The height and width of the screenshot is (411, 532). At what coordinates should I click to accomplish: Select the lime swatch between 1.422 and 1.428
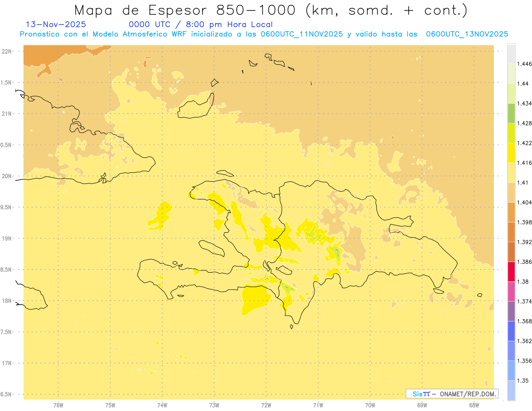511,133
